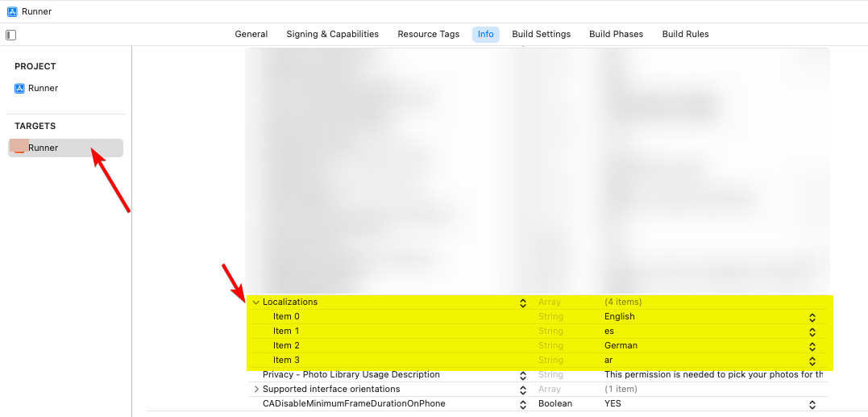
Task: Open the Build Phases tab
Action: 616,35
